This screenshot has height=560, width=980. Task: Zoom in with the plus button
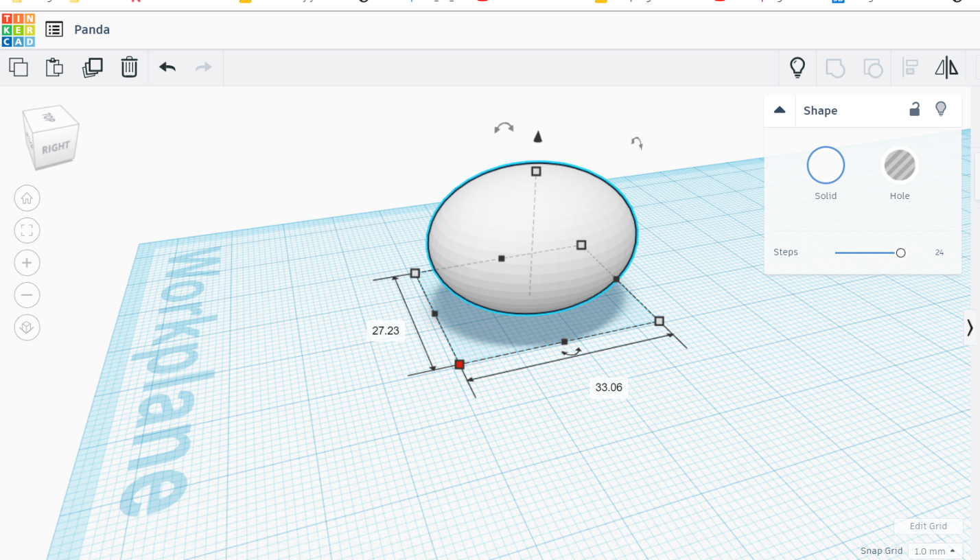[27, 263]
